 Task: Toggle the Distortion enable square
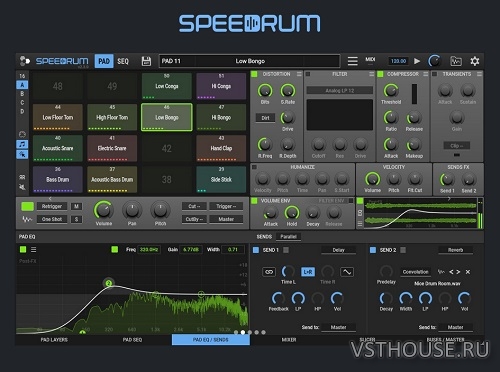pos(254,74)
